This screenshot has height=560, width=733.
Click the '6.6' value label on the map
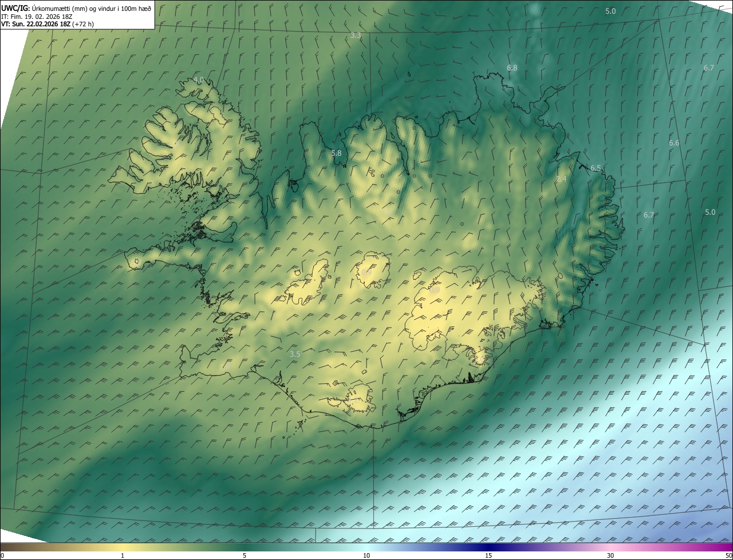[674, 143]
